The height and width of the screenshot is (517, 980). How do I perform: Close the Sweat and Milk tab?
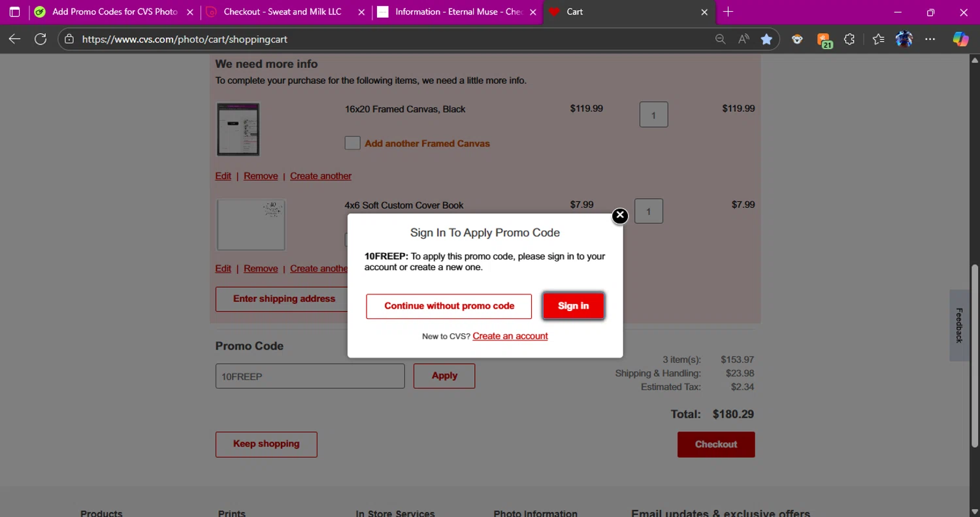[x=361, y=12]
